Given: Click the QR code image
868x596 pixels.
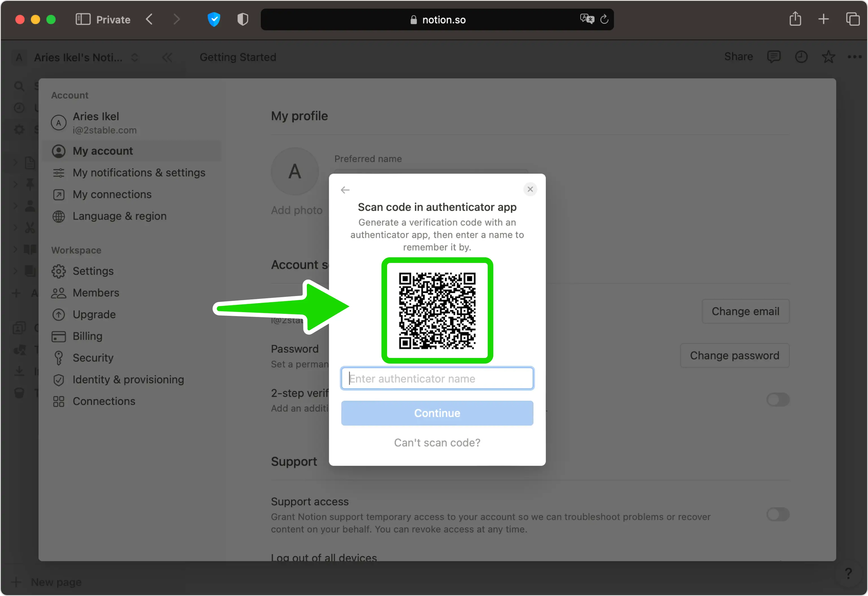Looking at the screenshot, I should (437, 311).
